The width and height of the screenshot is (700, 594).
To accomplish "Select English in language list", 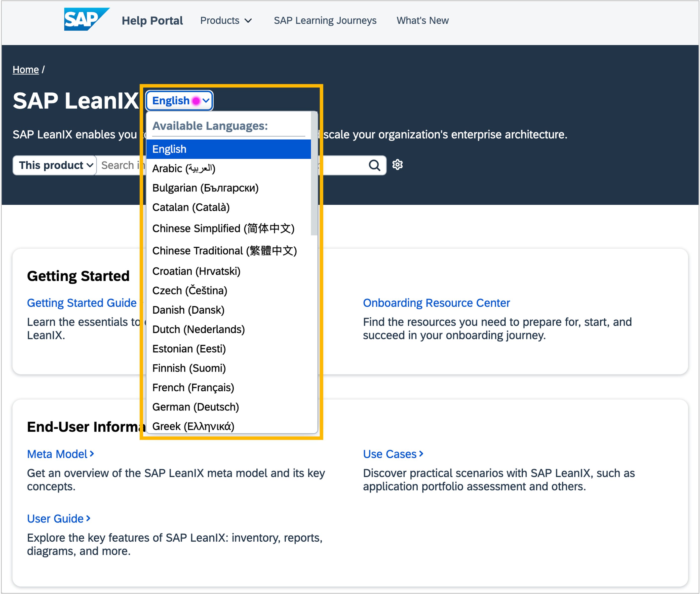I will (228, 149).
